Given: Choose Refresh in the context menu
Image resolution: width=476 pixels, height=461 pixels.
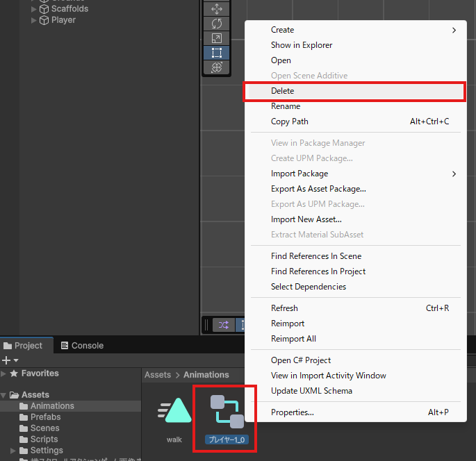Looking at the screenshot, I should pyautogui.click(x=356, y=308).
